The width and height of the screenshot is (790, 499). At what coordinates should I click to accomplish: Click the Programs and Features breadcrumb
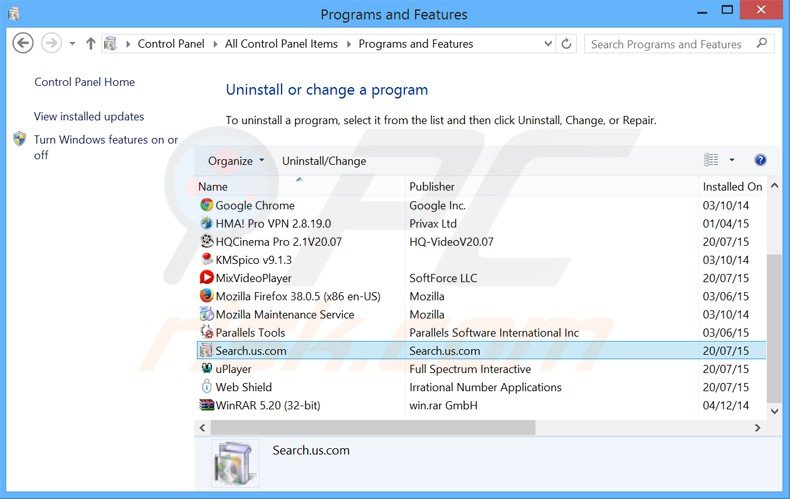[416, 44]
